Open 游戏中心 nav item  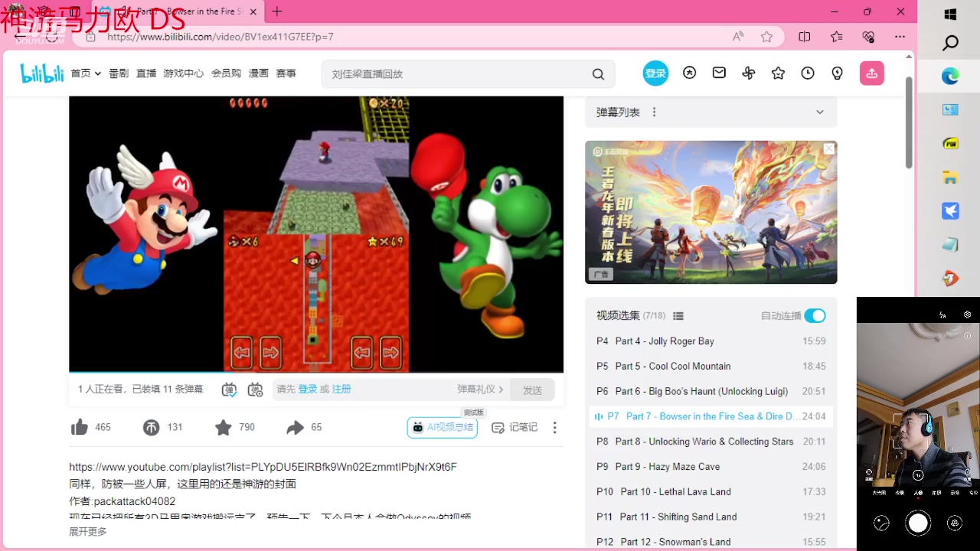[184, 73]
